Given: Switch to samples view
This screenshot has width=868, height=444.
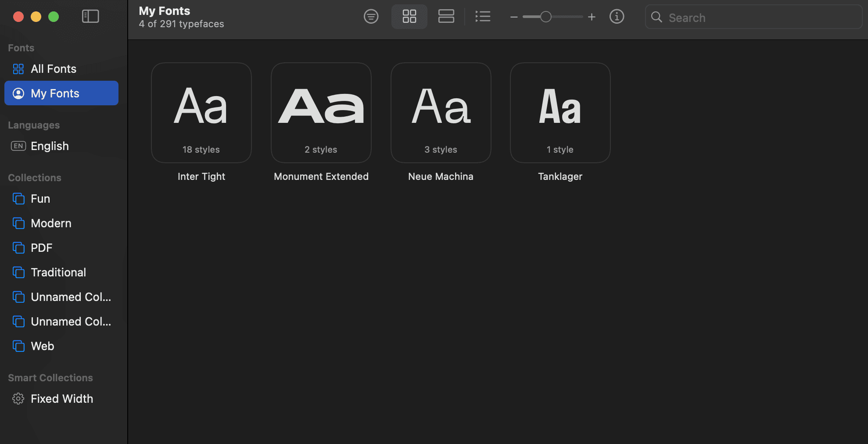Looking at the screenshot, I should point(446,17).
